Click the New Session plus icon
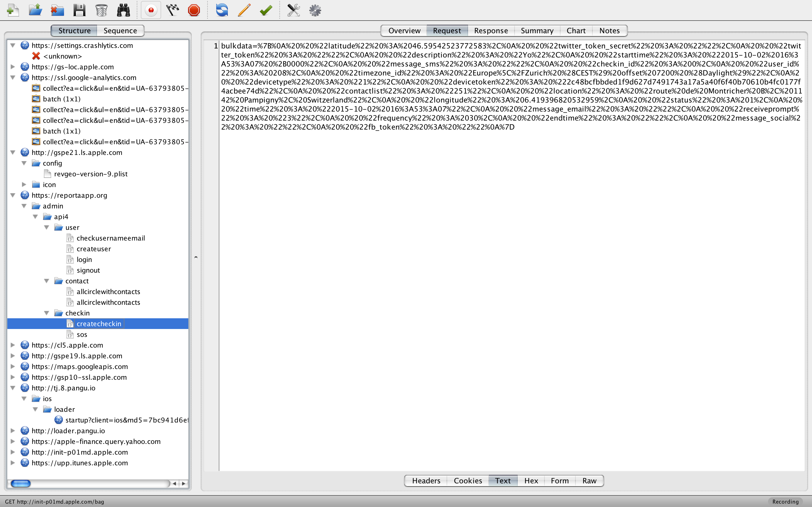 13,10
